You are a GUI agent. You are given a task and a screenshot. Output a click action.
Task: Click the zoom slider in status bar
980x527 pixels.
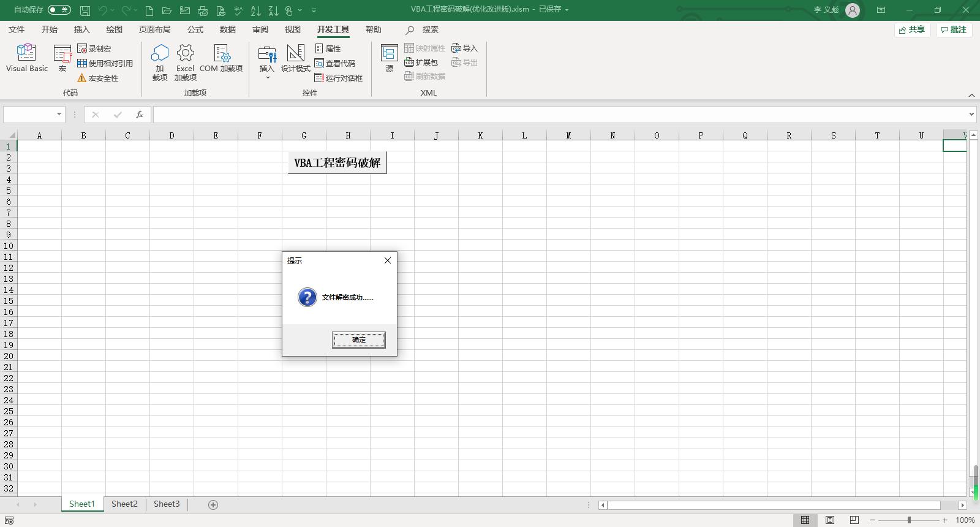pyautogui.click(x=909, y=520)
